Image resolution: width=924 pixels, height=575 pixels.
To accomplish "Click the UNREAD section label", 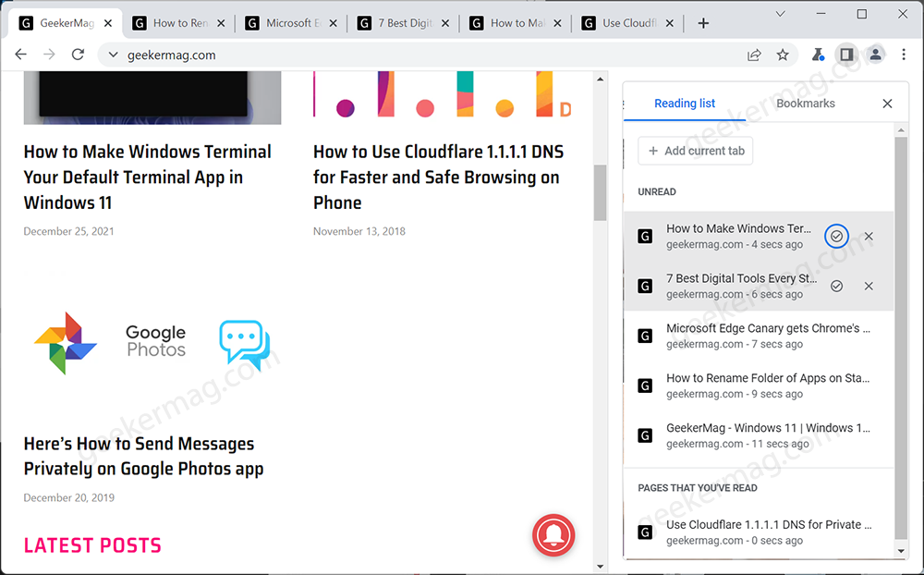I will pos(656,191).
